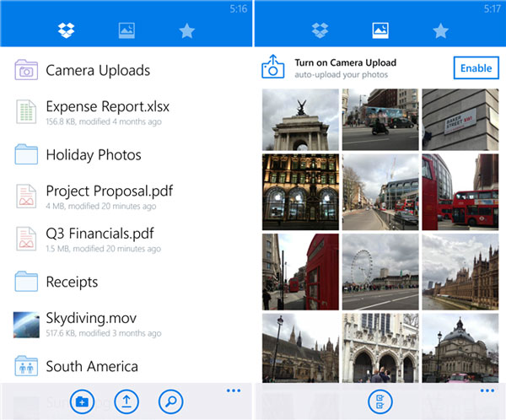Tap '517.6 KB, modified 3 months ago' details
Image resolution: width=506 pixels, height=420 pixels.
click(x=104, y=333)
